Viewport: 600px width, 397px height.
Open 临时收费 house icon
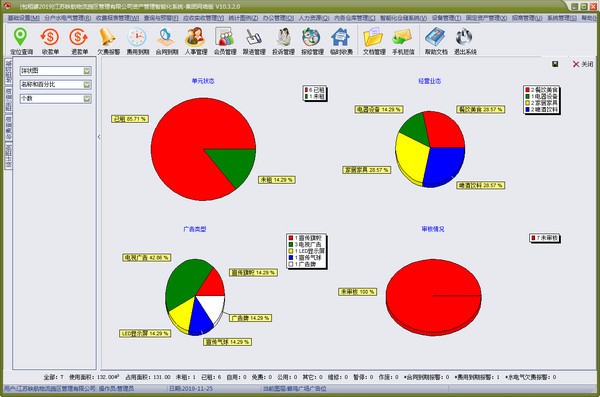coord(341,41)
